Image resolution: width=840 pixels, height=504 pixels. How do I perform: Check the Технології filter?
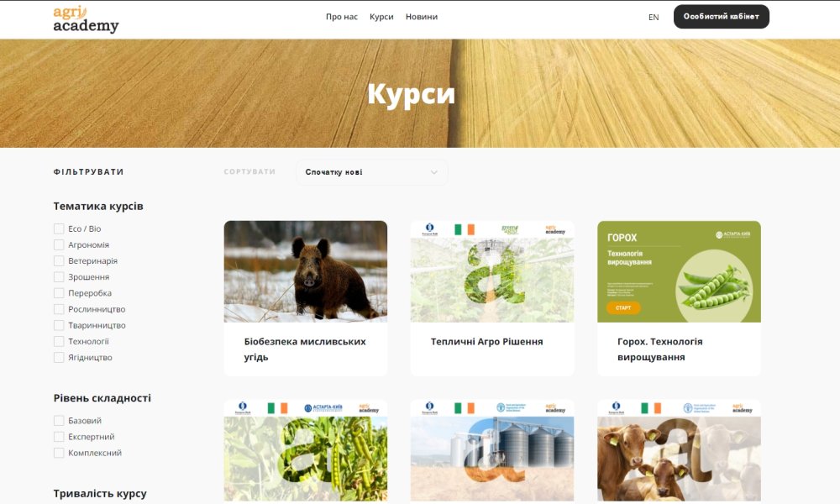click(59, 341)
